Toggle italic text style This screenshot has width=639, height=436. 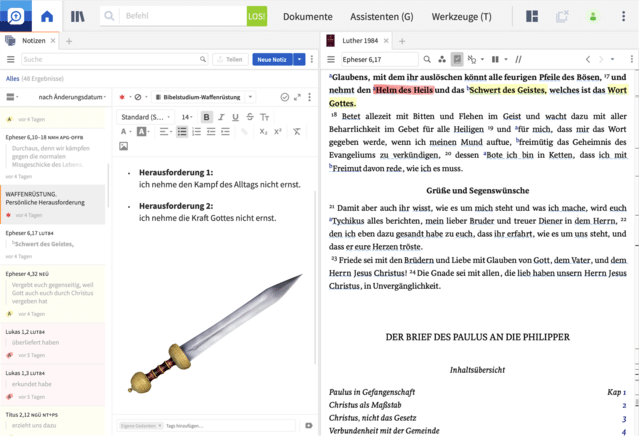tap(221, 117)
